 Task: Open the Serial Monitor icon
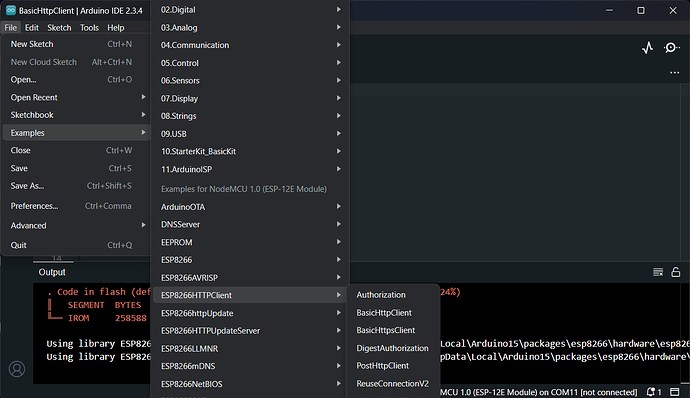[671, 48]
